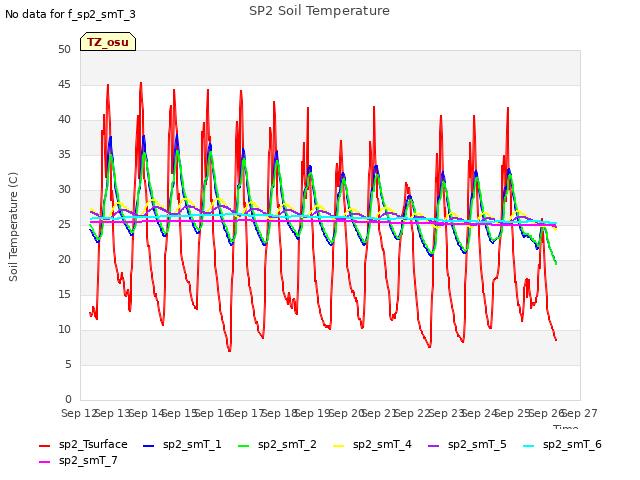
Task: Toggle sp2_smT_2 series in legend
Action: 277,444
